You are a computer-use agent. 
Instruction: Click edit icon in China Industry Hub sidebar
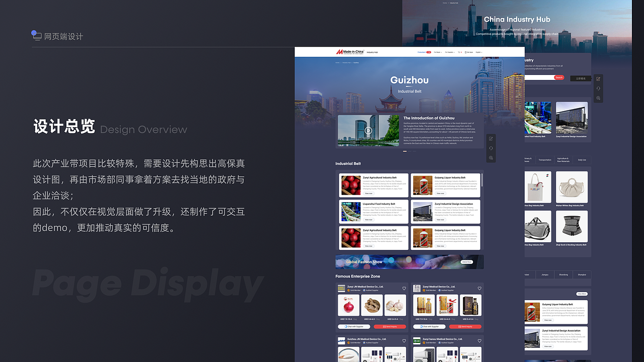click(598, 79)
